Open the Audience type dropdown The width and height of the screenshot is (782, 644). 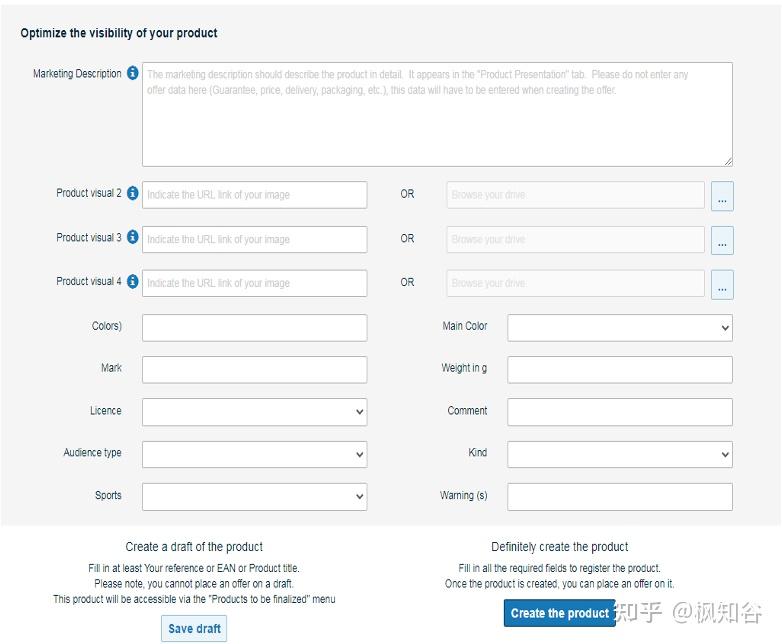254,454
